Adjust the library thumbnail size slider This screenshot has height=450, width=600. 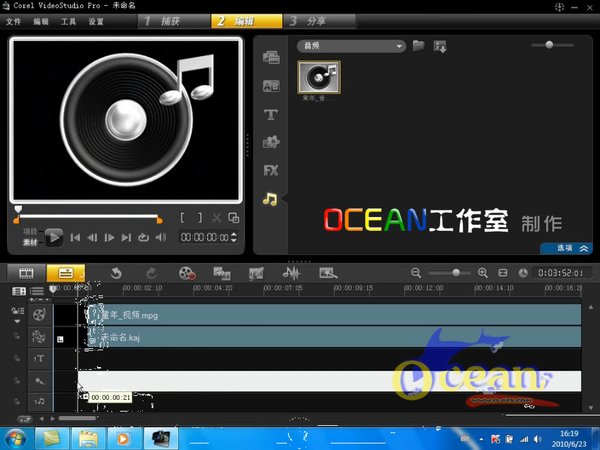549,45
